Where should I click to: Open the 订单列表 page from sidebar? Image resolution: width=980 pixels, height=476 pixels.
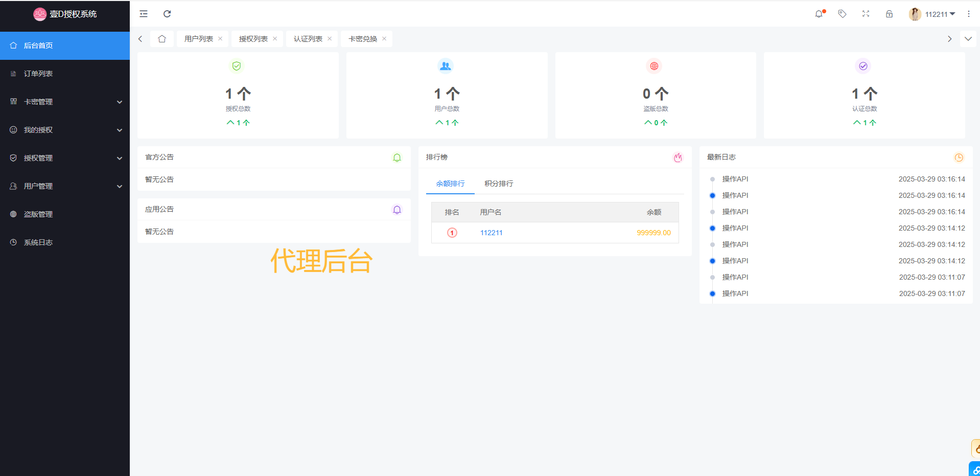(38, 73)
